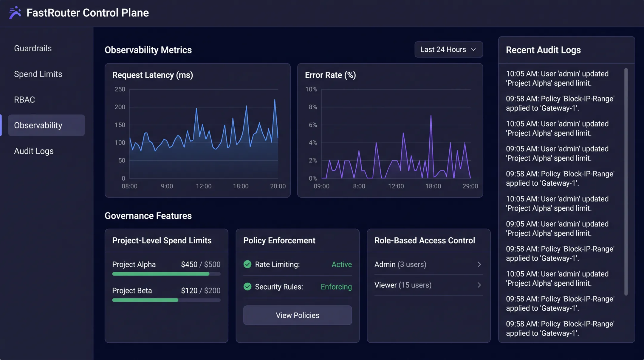This screenshot has width=644, height=360.
Task: Click the Request Latency (ms) chart title
Action: [153, 75]
